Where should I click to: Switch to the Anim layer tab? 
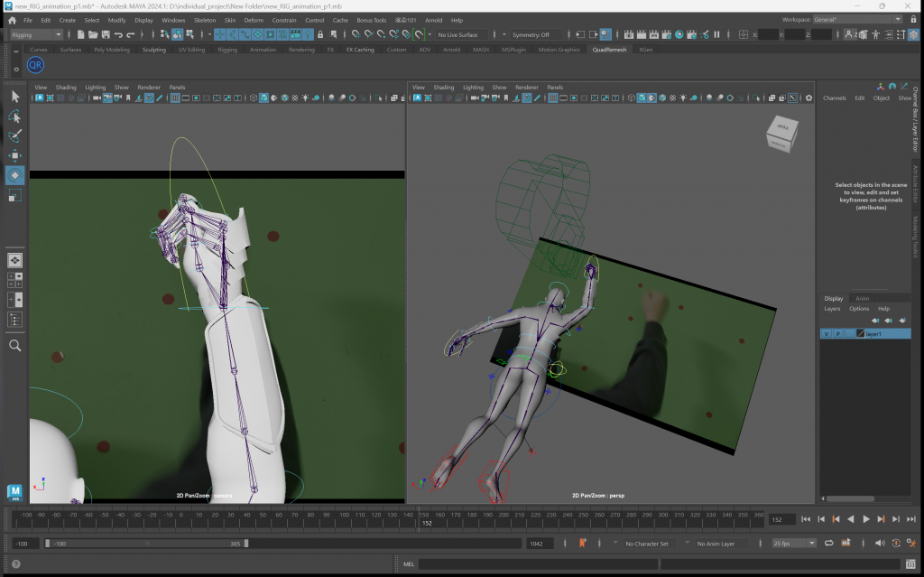[x=862, y=298]
